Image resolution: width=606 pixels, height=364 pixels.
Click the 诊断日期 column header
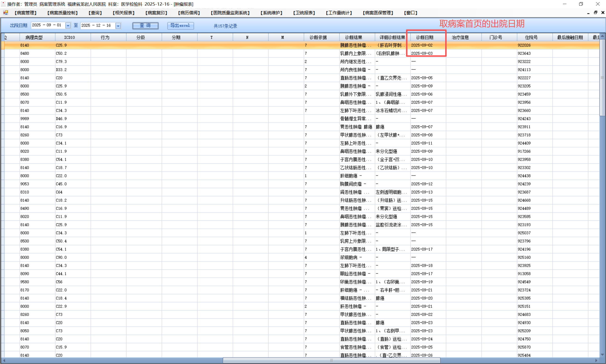click(425, 37)
